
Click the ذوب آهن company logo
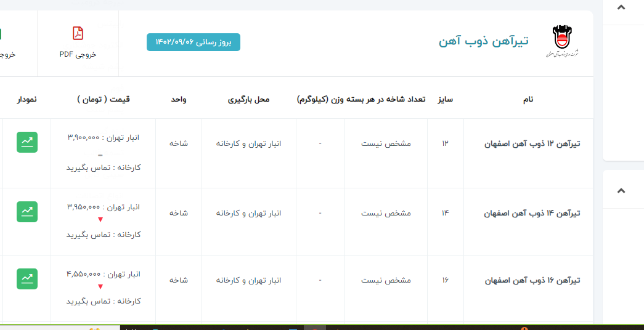pyautogui.click(x=561, y=41)
